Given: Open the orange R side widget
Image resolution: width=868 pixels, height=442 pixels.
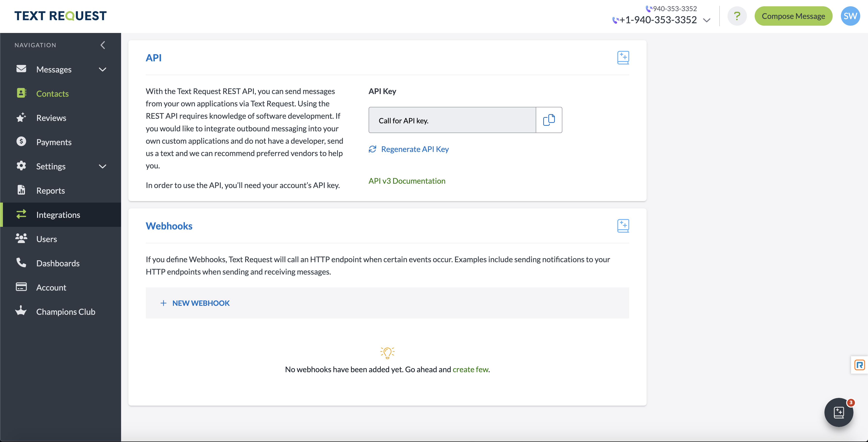Looking at the screenshot, I should click(x=860, y=365).
